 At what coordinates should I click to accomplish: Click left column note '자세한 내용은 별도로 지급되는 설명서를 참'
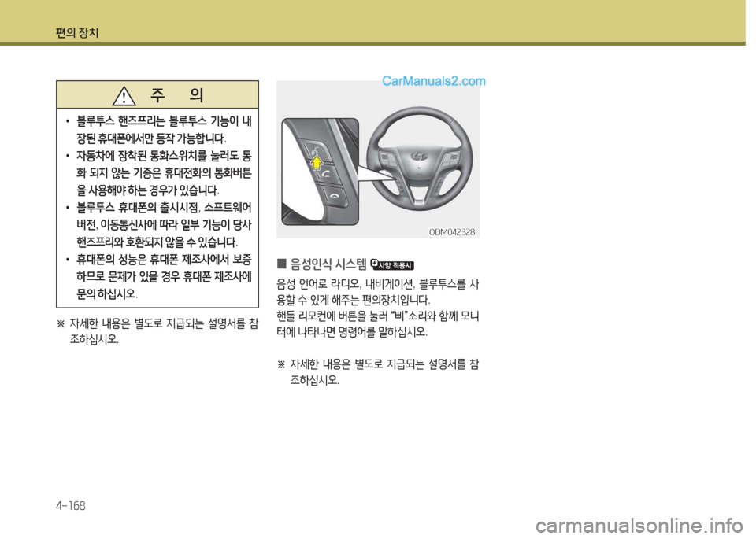coord(164,323)
